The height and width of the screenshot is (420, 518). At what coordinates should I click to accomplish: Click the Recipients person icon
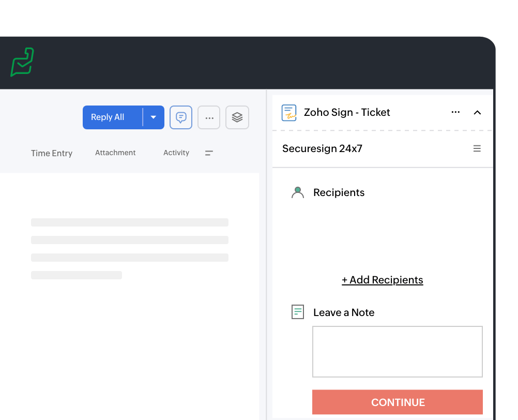coord(298,192)
